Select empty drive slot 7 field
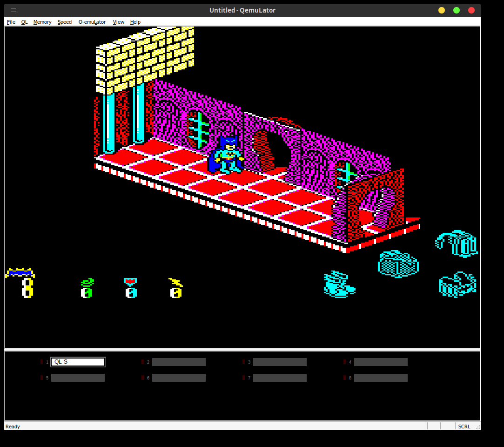 pyautogui.click(x=280, y=378)
